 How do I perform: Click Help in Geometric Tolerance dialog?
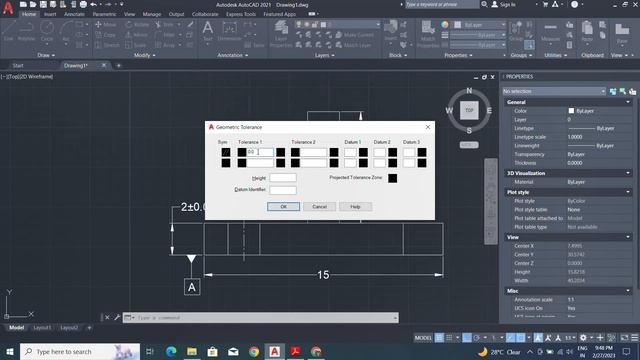(355, 207)
